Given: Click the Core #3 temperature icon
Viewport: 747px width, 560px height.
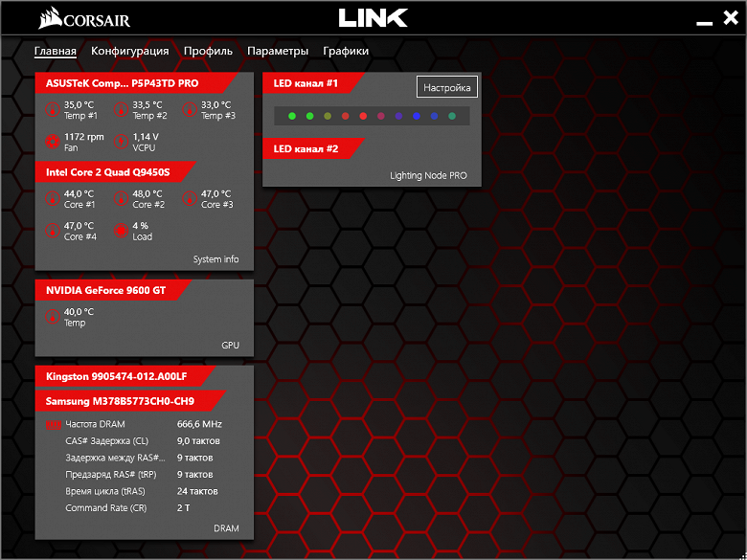Looking at the screenshot, I should click(x=189, y=199).
